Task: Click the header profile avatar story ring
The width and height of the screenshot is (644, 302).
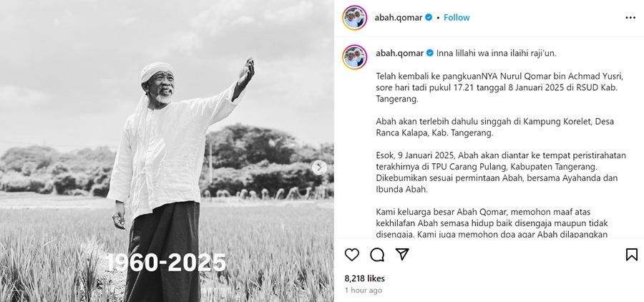Action: tap(354, 18)
